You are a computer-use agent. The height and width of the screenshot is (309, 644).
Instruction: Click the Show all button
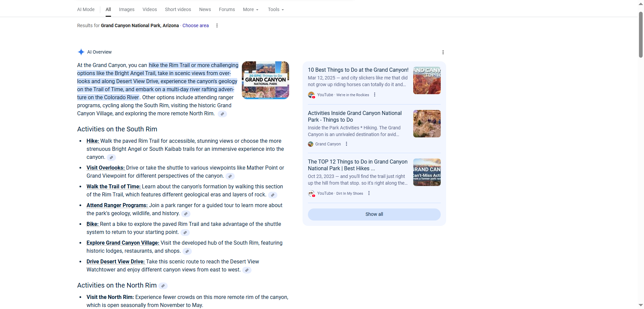tap(374, 214)
